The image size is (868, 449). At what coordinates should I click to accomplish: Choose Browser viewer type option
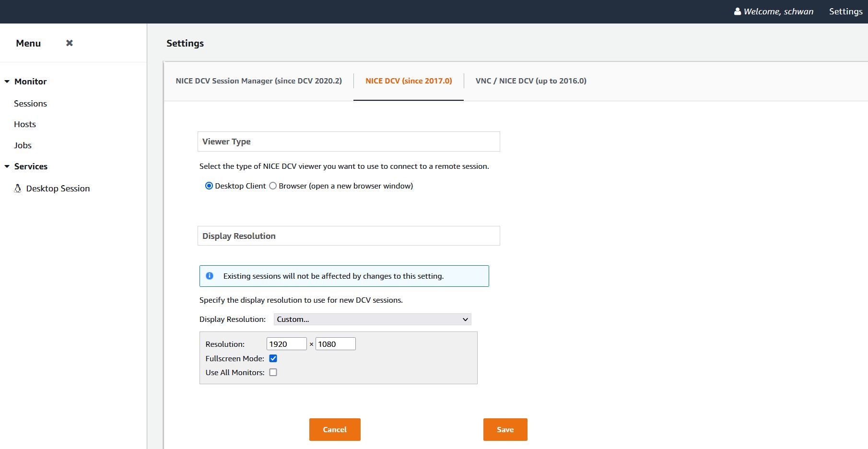[x=273, y=186]
